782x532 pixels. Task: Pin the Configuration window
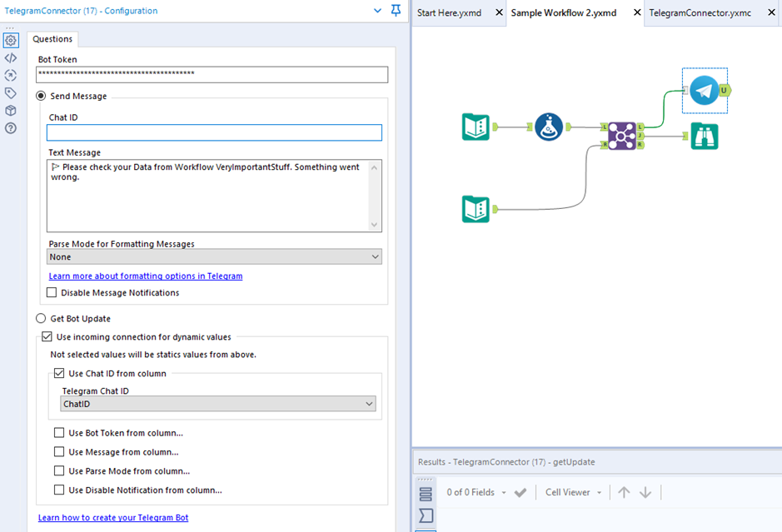396,11
